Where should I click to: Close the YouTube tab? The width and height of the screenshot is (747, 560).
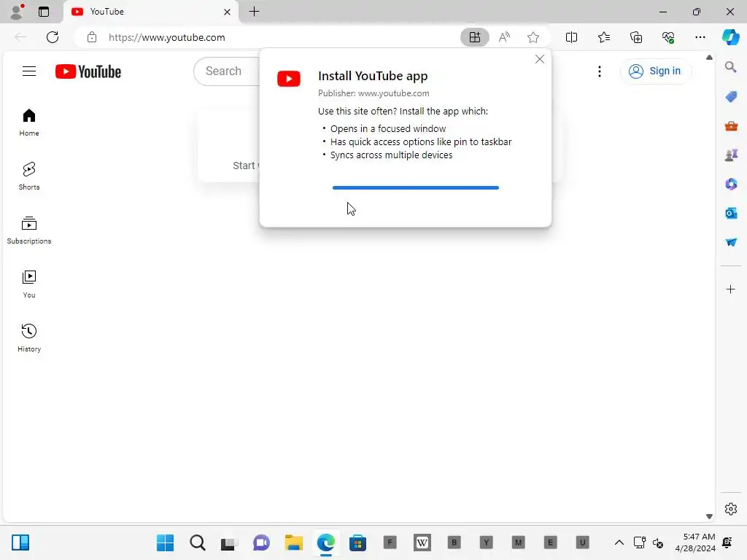(x=228, y=12)
